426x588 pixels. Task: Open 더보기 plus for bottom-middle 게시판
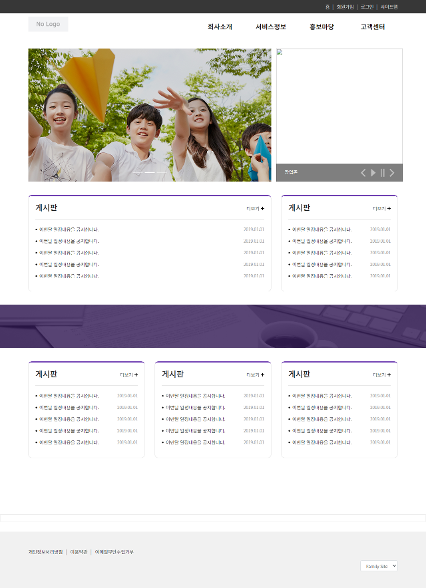coord(255,375)
